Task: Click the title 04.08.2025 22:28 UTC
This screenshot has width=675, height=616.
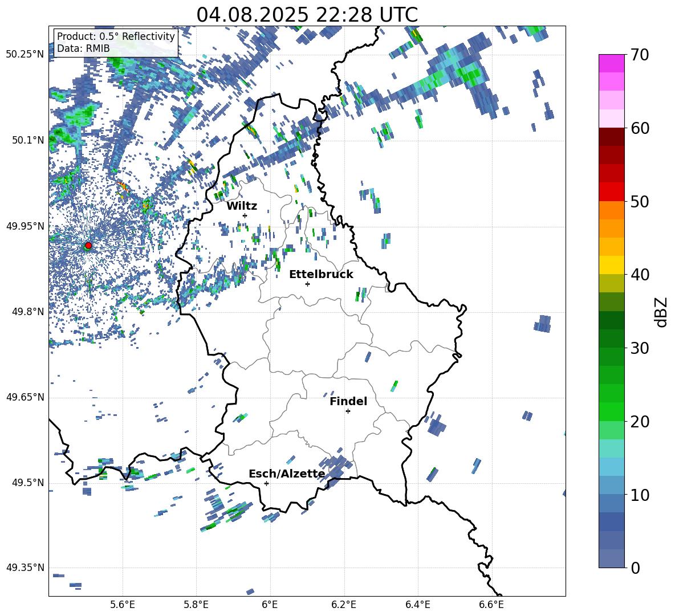Action: 307,15
